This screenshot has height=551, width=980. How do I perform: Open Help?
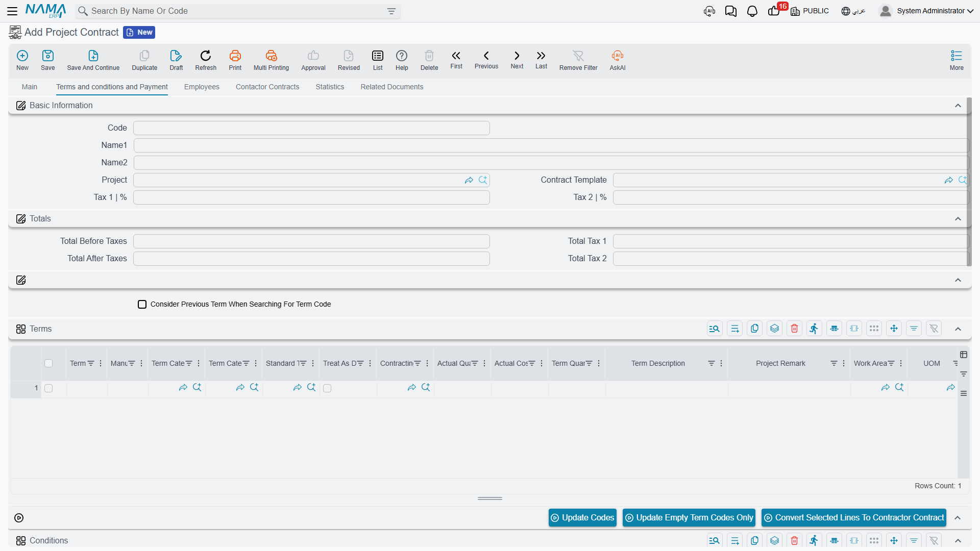[x=402, y=60]
